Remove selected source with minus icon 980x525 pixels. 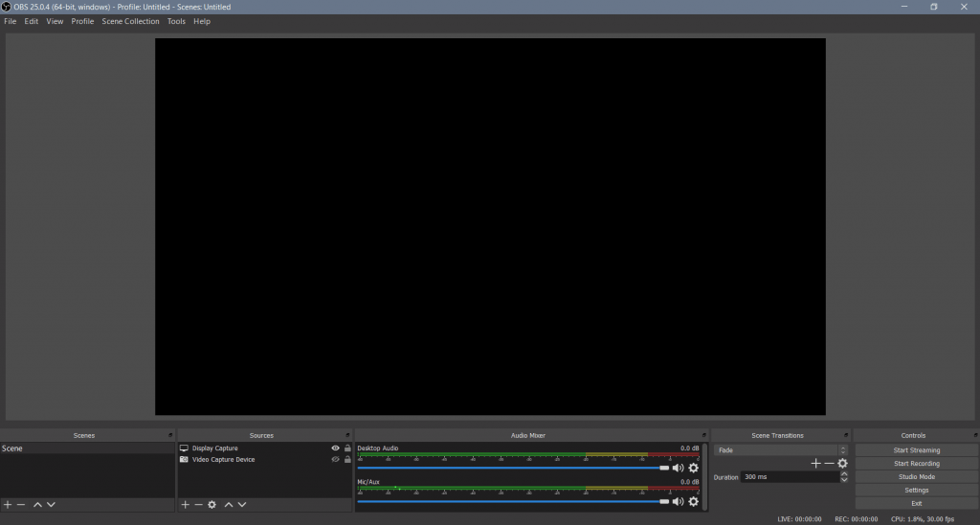[x=198, y=504]
